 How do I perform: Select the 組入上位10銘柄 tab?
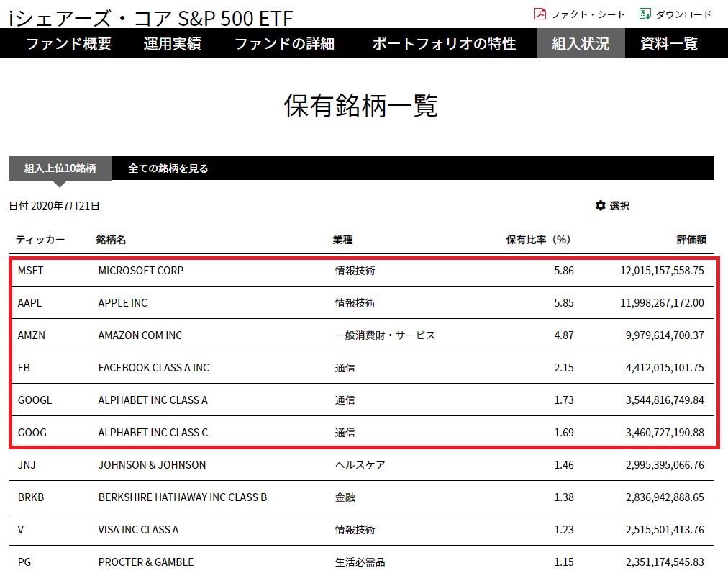60,168
